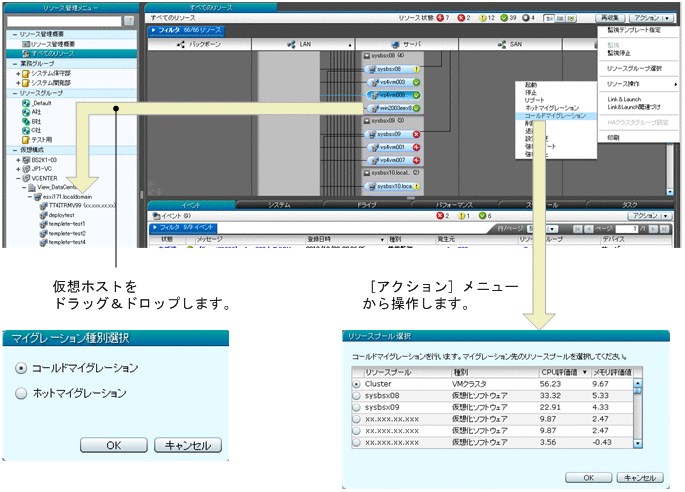Collapse the VCENTER tree node
This screenshot has height=492, width=685.
pos(18,178)
